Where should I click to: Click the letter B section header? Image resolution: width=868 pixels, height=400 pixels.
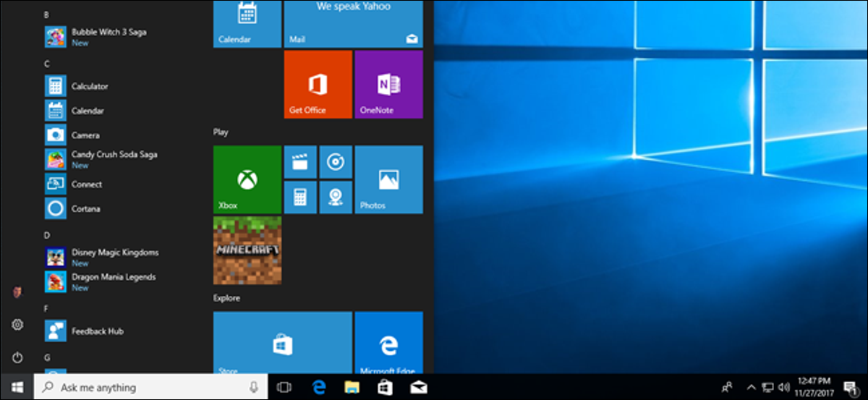[47, 14]
